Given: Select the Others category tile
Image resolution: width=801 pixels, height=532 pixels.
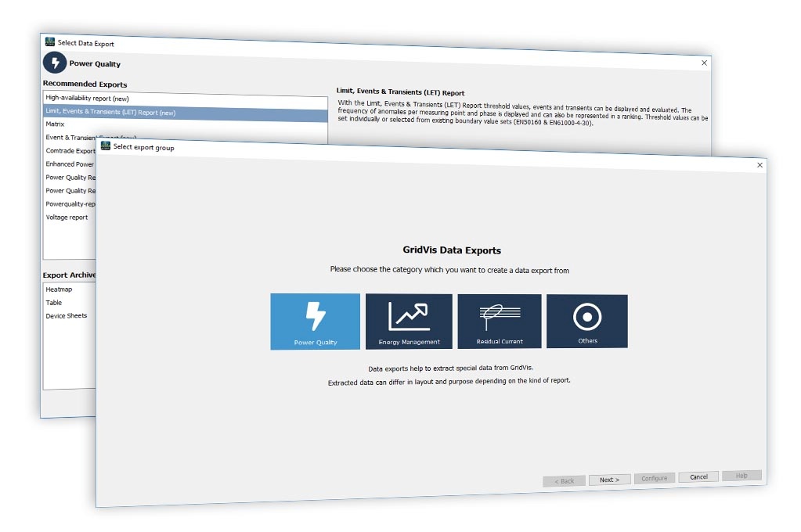Looking at the screenshot, I should tap(587, 321).
